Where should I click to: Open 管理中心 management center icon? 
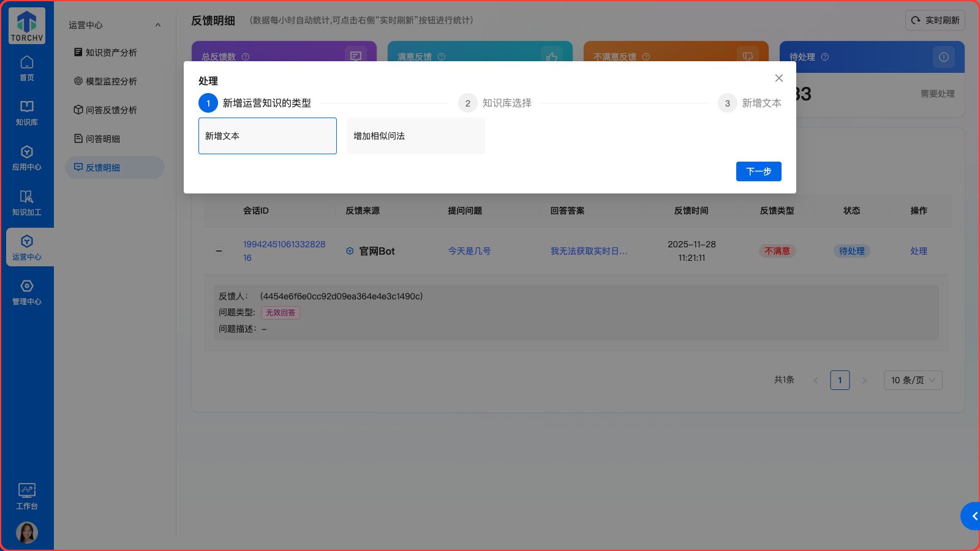pyautogui.click(x=27, y=292)
